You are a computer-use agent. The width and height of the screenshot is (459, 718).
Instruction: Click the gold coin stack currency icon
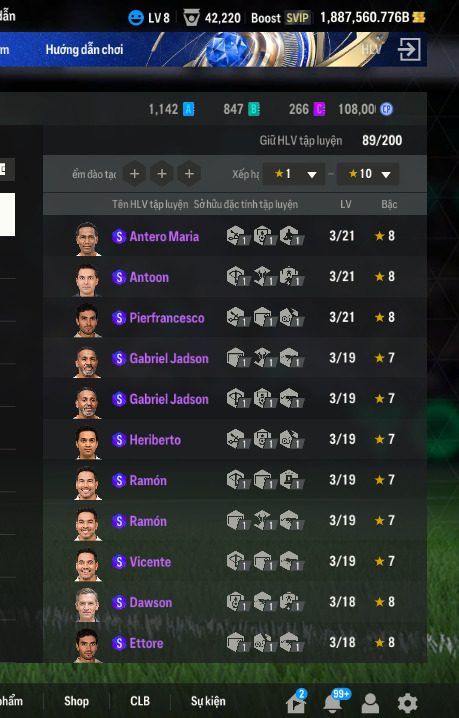pos(419,18)
